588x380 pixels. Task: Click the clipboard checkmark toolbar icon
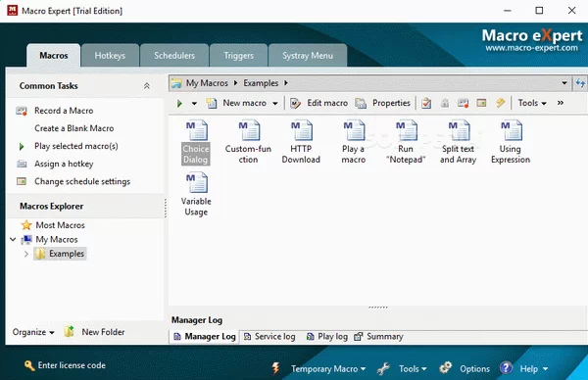pos(426,103)
